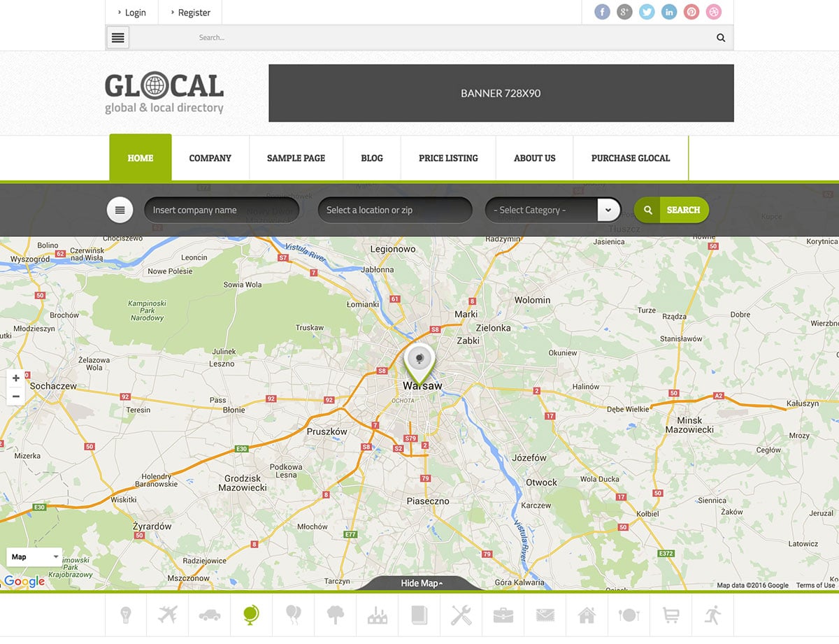Viewport: 839px width, 644px height.
Task: Expand the hamburger menu beside the search fields
Action: click(x=120, y=210)
